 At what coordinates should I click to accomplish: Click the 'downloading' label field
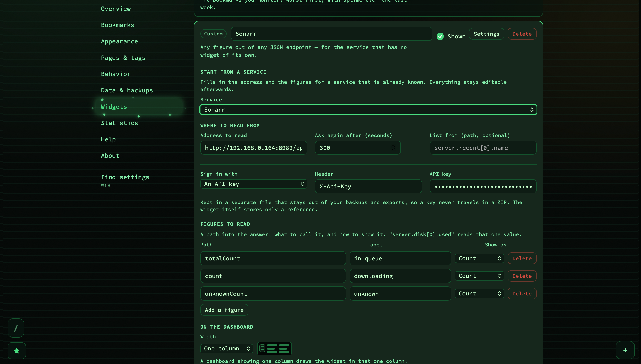tap(400, 276)
